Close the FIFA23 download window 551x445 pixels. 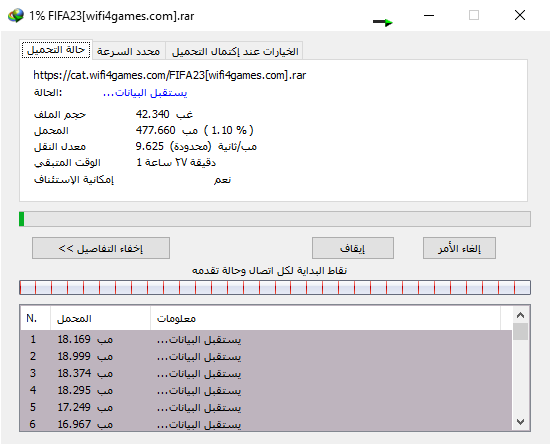tap(520, 15)
